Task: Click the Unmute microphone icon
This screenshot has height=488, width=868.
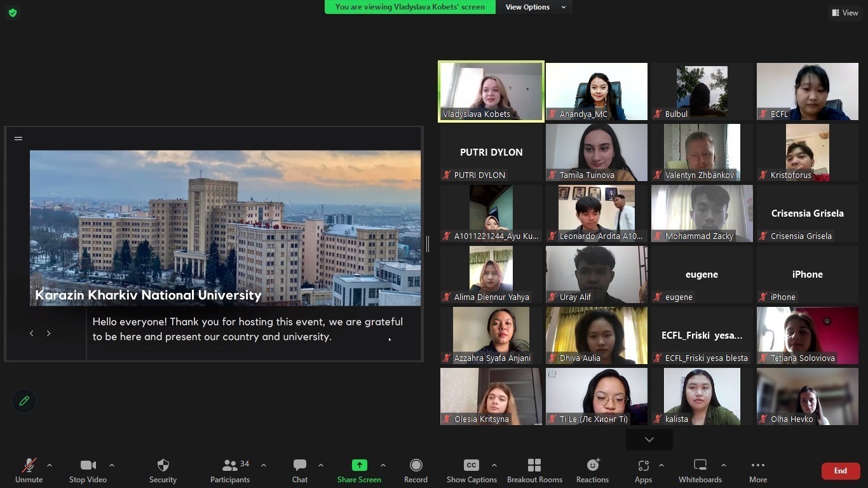Action: coord(29,466)
